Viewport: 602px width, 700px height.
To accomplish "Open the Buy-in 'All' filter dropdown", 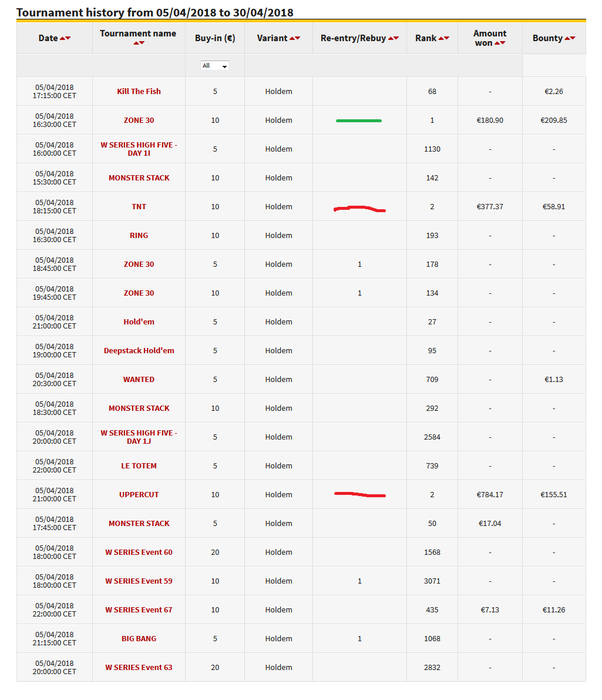I will tap(215, 66).
